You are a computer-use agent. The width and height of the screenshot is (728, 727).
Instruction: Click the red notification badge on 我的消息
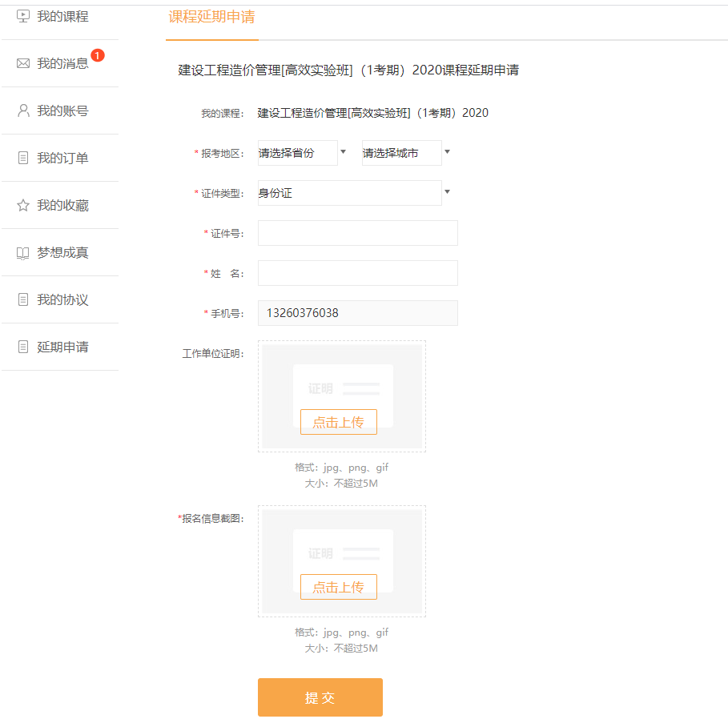coord(97,54)
